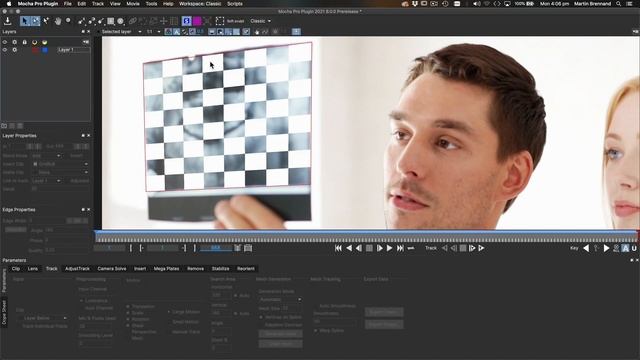The image size is (640, 360).
Task: Open the Mega Plates tab
Action: click(167, 269)
